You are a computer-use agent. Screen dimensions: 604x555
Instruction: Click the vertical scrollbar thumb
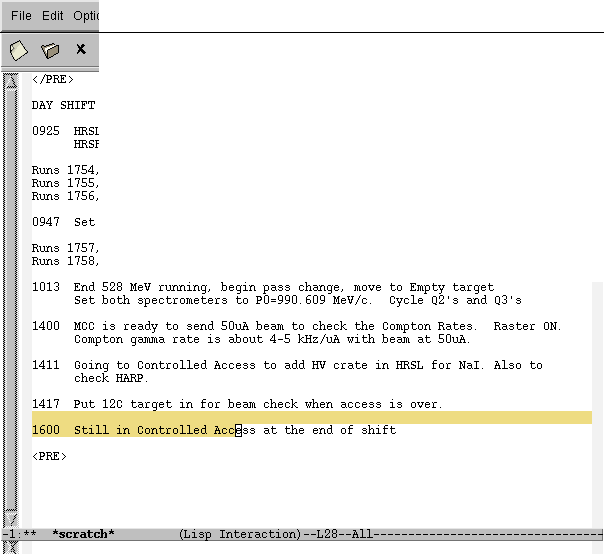11,300
